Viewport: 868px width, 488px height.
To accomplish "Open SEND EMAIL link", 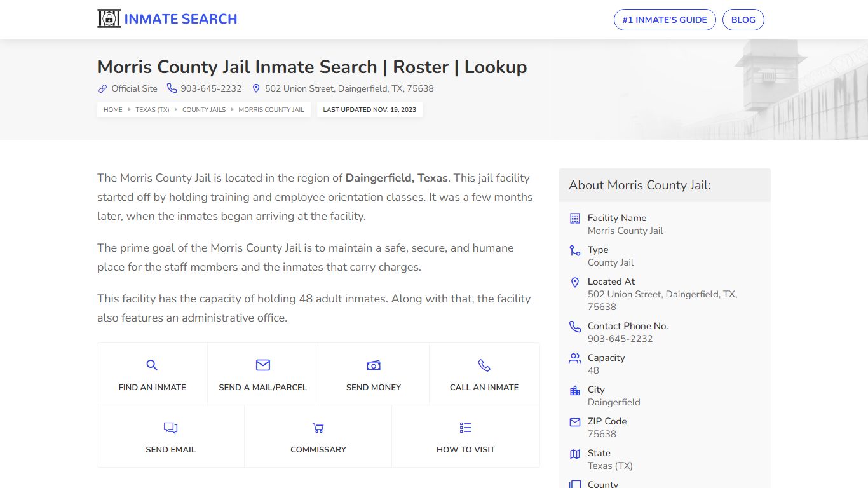I will tap(171, 449).
